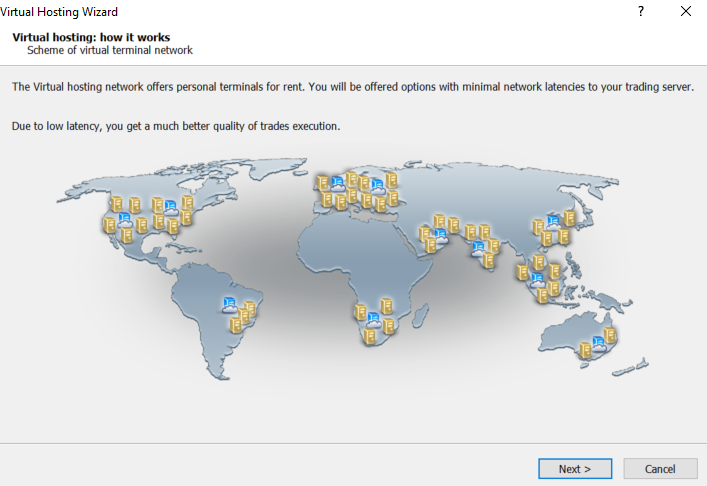707x486 pixels.
Task: Click the Next > button
Action: pos(575,469)
